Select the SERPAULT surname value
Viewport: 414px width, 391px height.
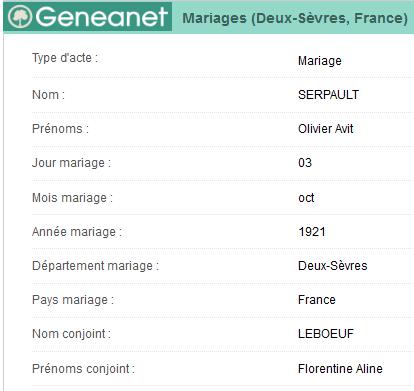pos(328,95)
